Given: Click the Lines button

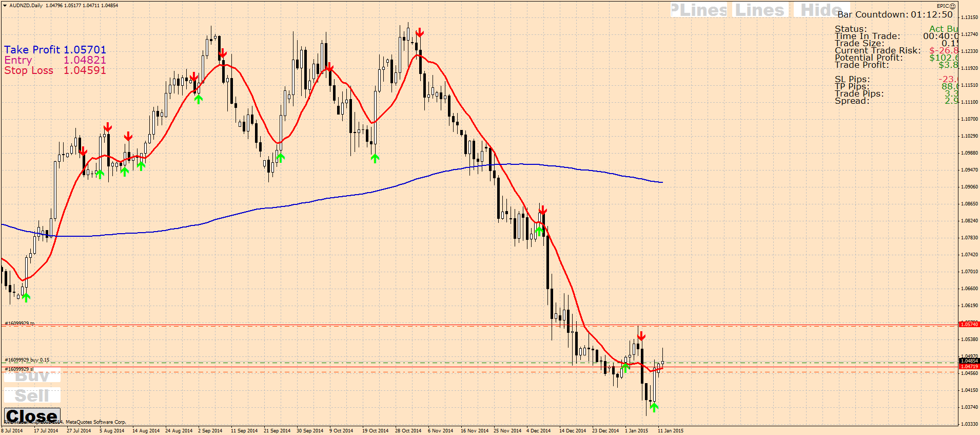Looking at the screenshot, I should pos(760,10).
